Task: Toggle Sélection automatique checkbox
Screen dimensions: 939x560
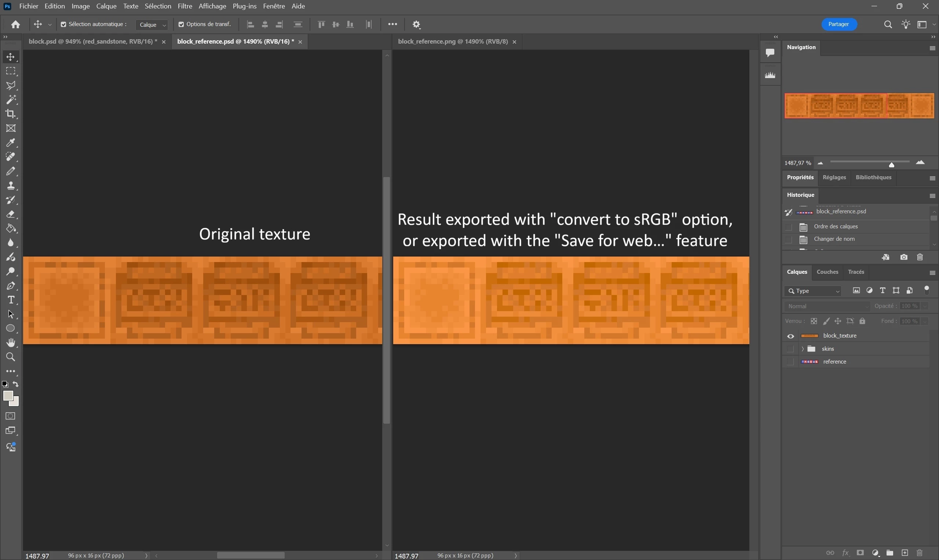Action: coord(63,25)
